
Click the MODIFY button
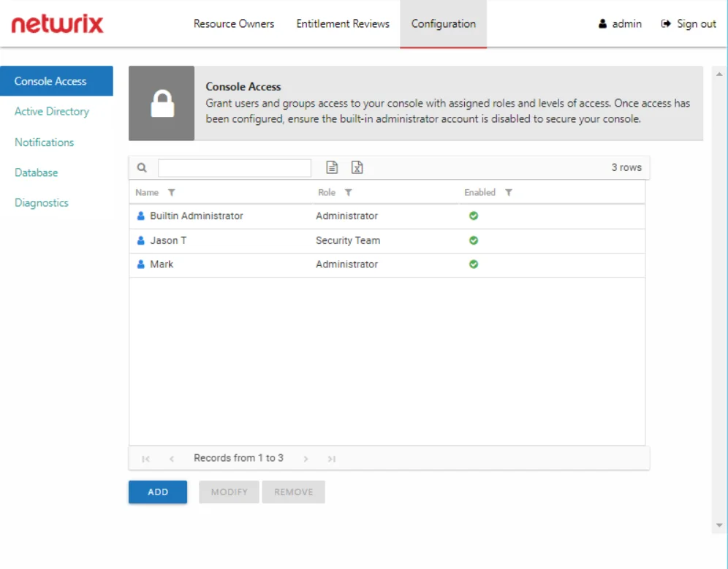pyautogui.click(x=229, y=492)
